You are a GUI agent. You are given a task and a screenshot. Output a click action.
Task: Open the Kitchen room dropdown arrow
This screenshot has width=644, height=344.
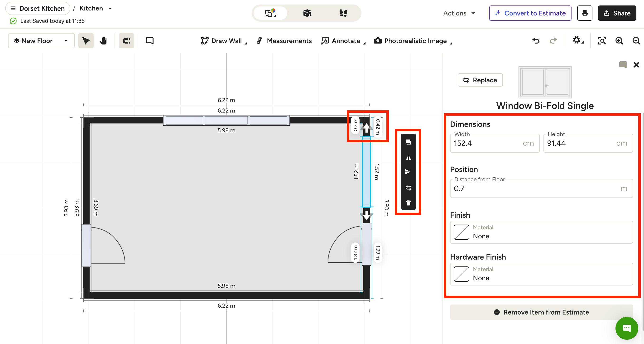(x=110, y=8)
